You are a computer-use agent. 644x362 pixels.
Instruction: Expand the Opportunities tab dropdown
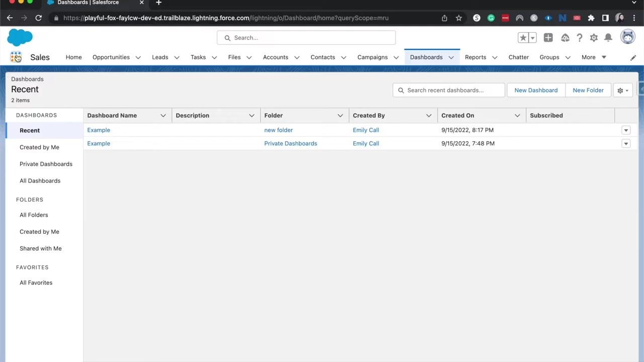pyautogui.click(x=138, y=57)
